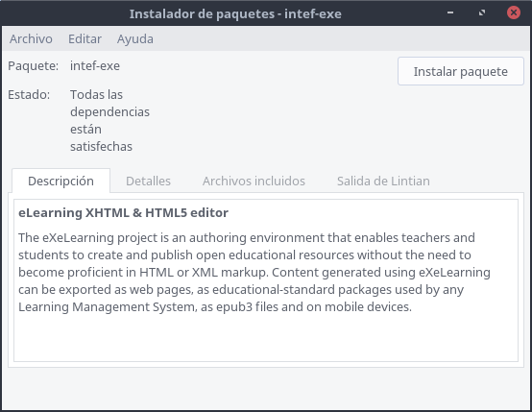The width and height of the screenshot is (532, 412).
Task: Click the window title 'Instalador de paquetes - intef-exe'
Action: pos(235,13)
